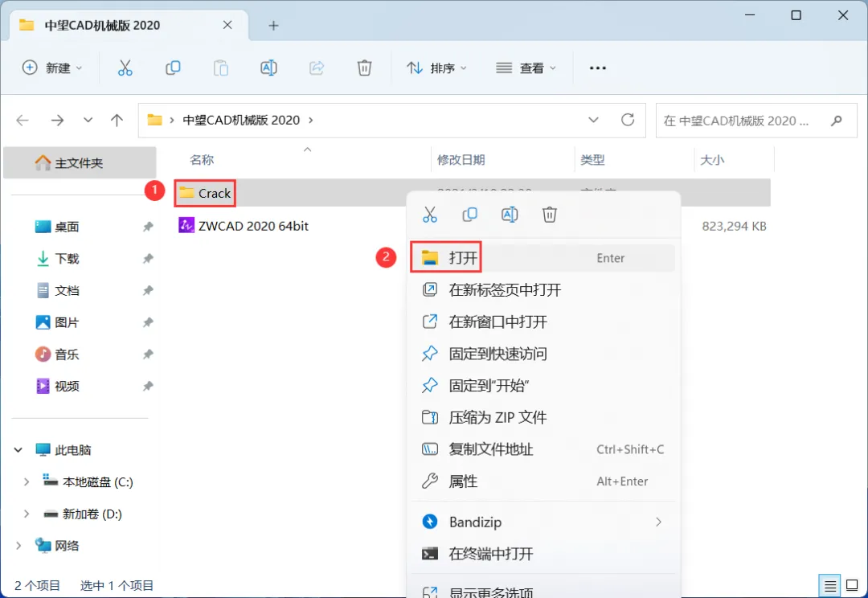Open the 新建 dropdown
This screenshot has width=868, height=598.
pos(52,68)
